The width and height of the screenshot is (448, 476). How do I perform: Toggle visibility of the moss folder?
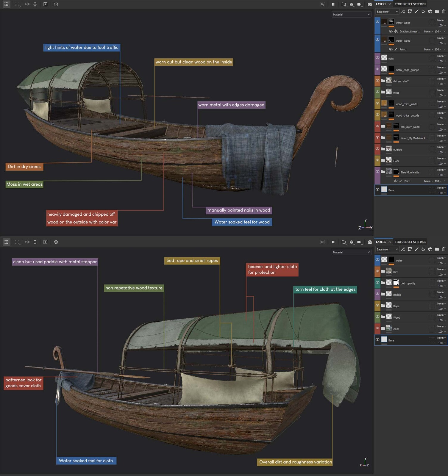point(377,92)
